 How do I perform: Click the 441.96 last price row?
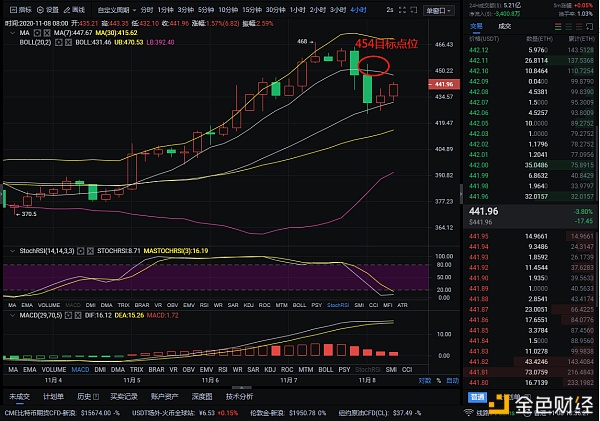click(487, 210)
